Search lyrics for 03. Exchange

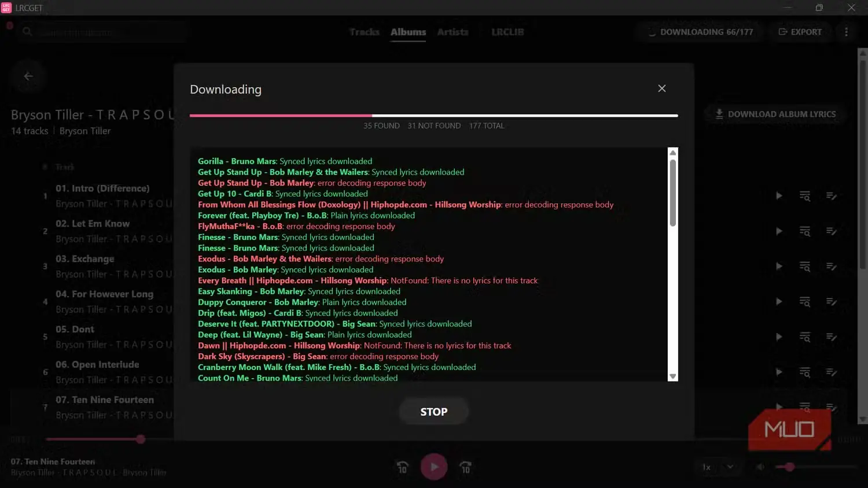805,267
